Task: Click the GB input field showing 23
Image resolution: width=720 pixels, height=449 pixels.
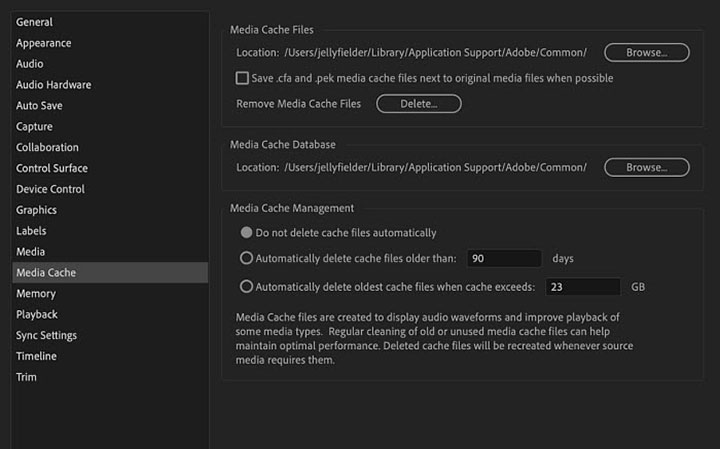Action: pyautogui.click(x=582, y=287)
